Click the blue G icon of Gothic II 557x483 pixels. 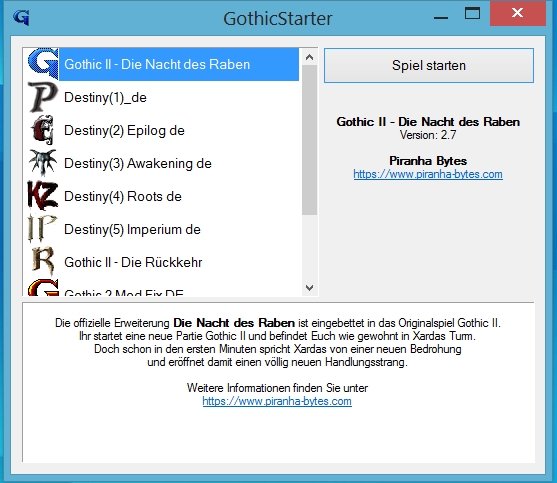(43, 64)
